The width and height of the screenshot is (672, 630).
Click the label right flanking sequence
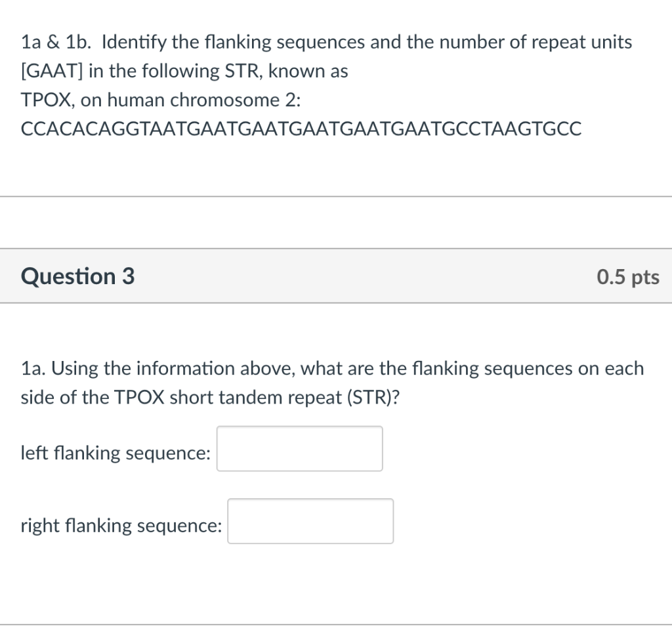(121, 525)
